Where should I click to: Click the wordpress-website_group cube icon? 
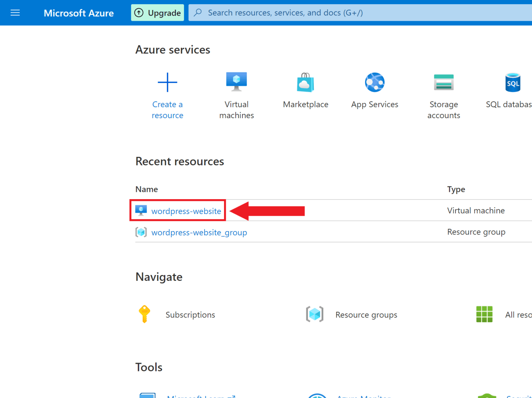pos(141,232)
